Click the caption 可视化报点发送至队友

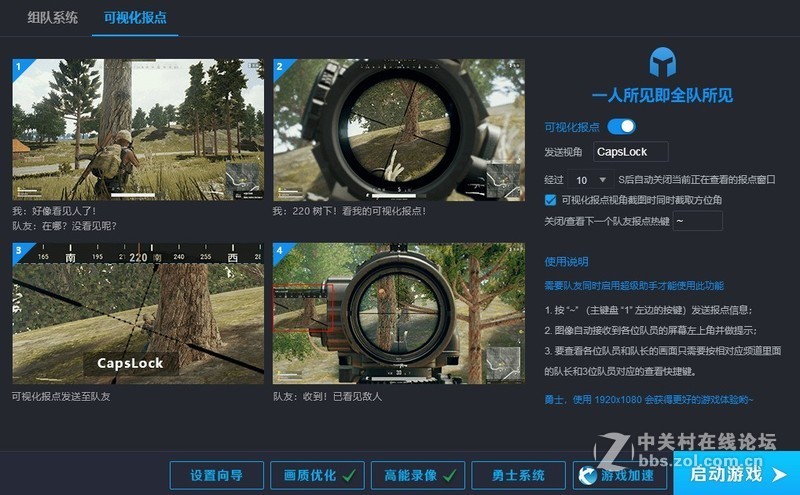(x=61, y=397)
